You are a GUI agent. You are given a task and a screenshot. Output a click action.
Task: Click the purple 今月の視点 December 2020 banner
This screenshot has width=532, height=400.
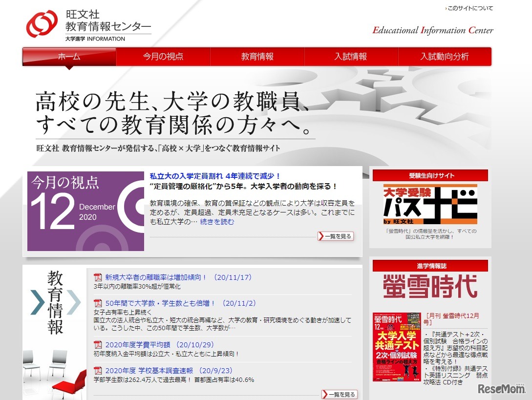(86, 211)
